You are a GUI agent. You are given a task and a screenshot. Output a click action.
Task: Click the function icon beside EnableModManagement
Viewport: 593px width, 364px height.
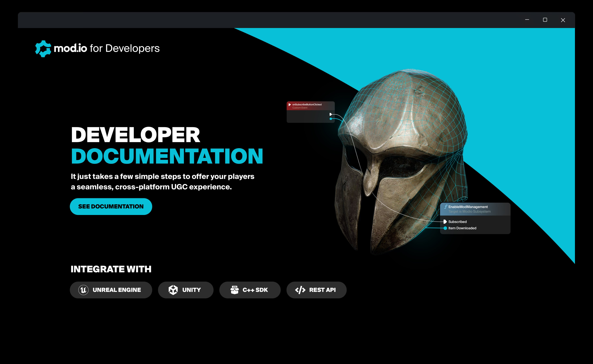(446, 207)
